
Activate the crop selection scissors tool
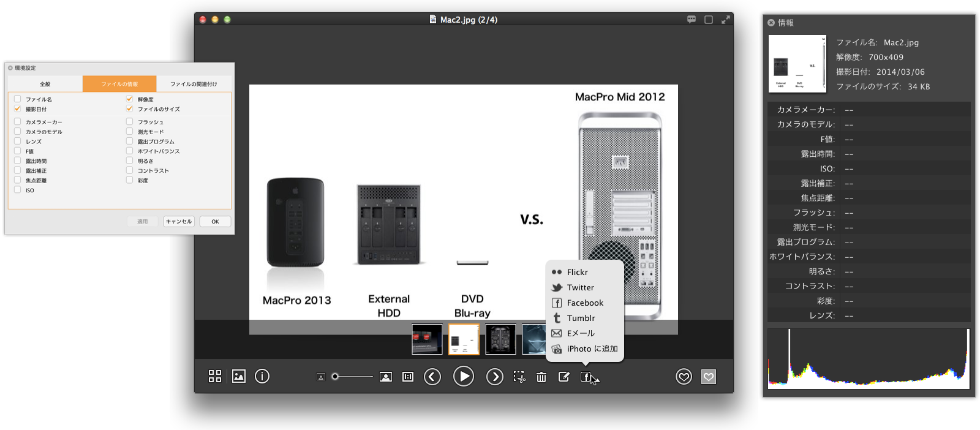(519, 377)
